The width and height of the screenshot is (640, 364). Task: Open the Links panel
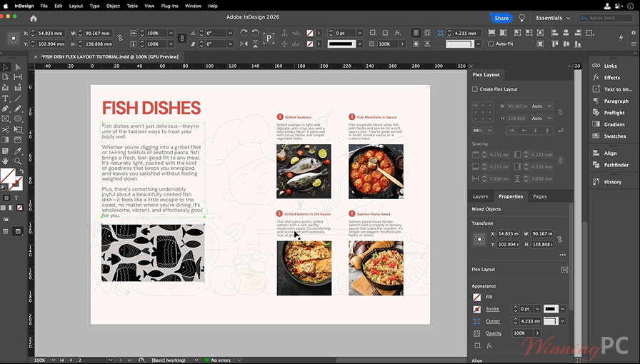(610, 66)
